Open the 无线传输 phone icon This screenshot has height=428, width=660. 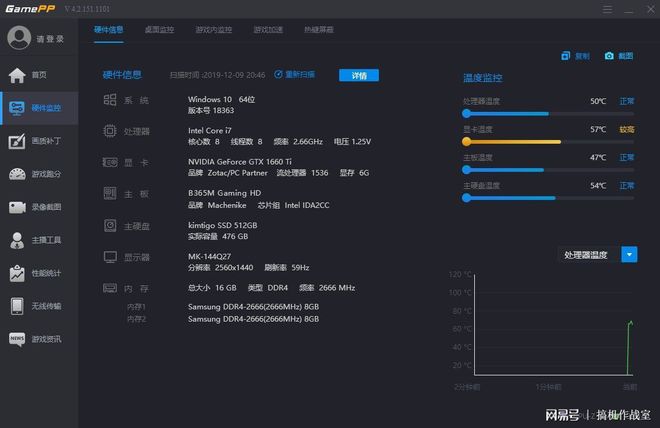point(17,306)
